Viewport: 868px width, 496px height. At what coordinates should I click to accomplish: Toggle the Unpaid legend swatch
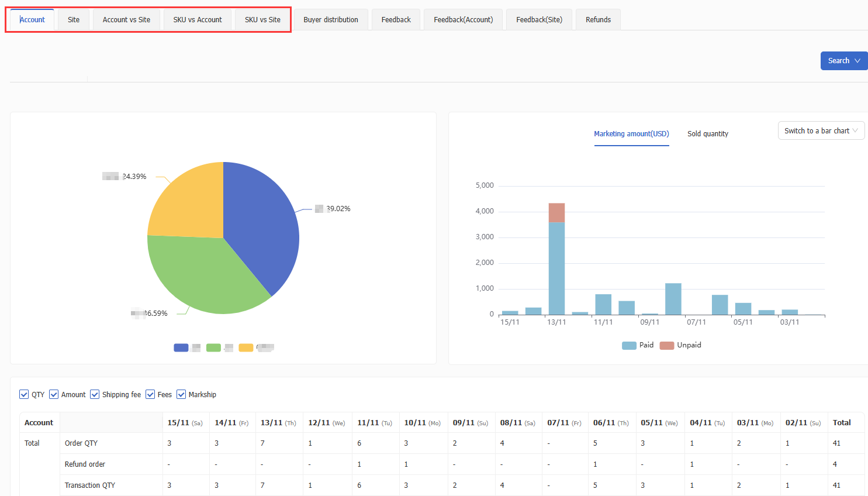pyautogui.click(x=666, y=345)
